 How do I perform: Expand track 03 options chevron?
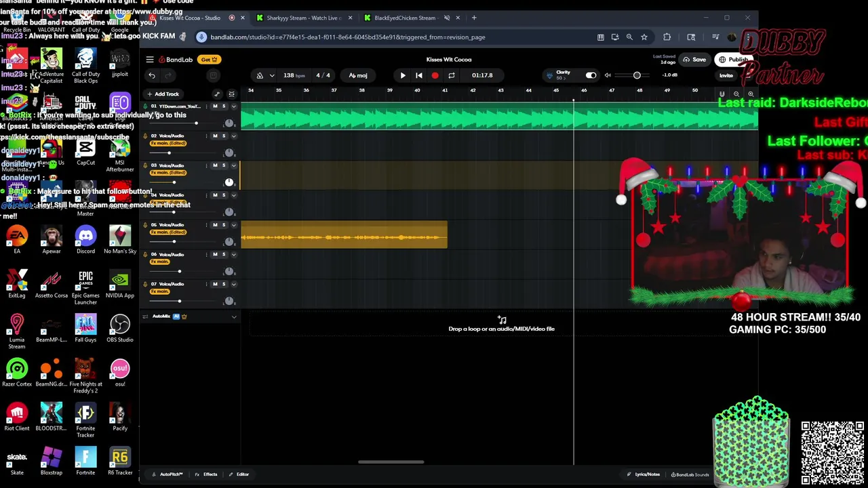tap(234, 165)
